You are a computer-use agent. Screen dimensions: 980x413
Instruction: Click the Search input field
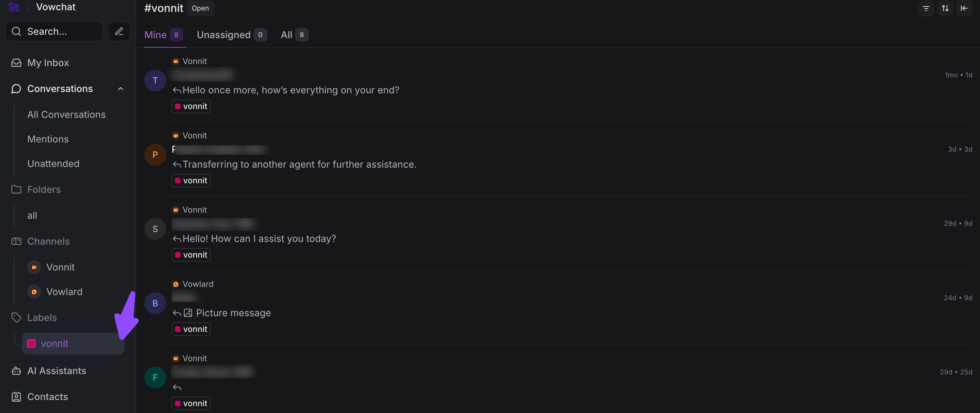(61, 31)
